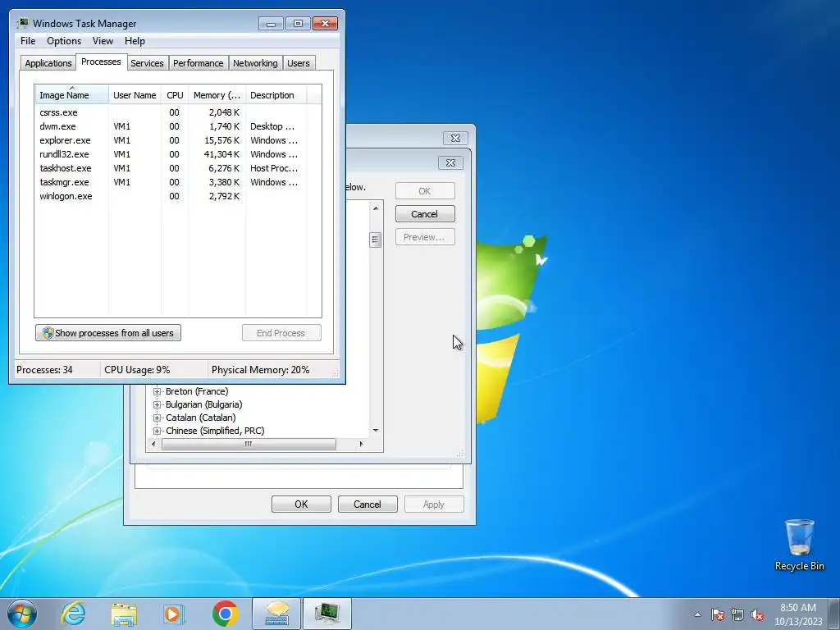This screenshot has height=630, width=840.
Task: Expand the Breton (France) tree node
Action: (x=157, y=391)
